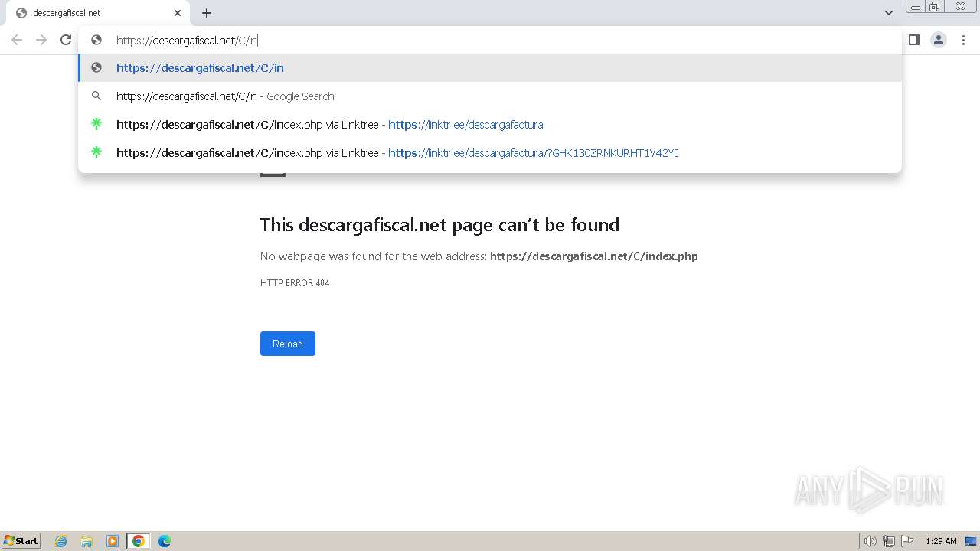Select Linktree suggestion linktr.ee/descargafactura
Viewport: 980px width, 551px height.
(x=490, y=125)
